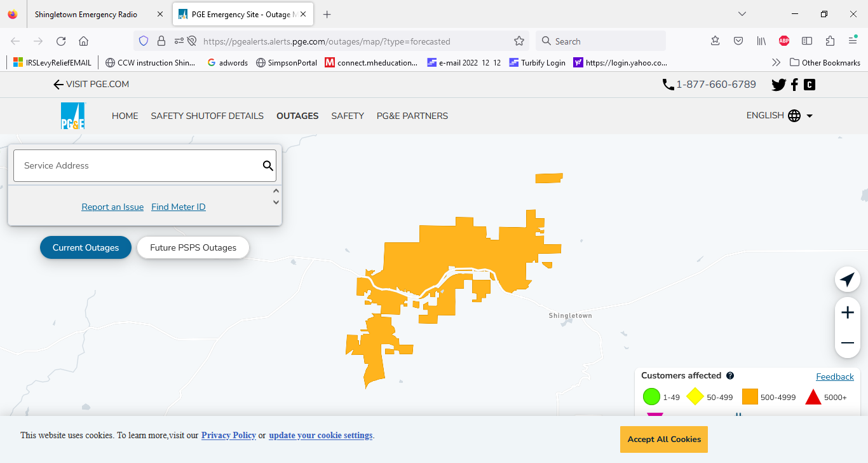Zoom in the outage map
The height and width of the screenshot is (463, 868).
[x=847, y=312]
